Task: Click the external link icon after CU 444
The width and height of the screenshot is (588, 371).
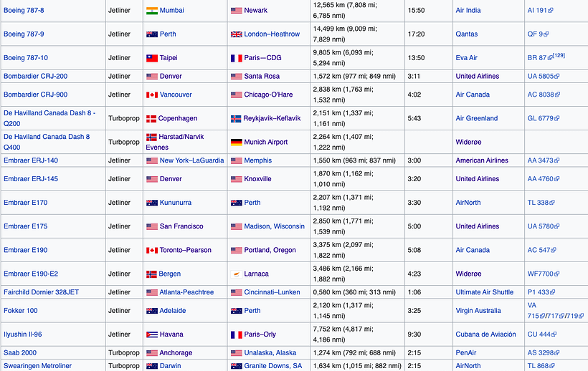Action: point(554,334)
